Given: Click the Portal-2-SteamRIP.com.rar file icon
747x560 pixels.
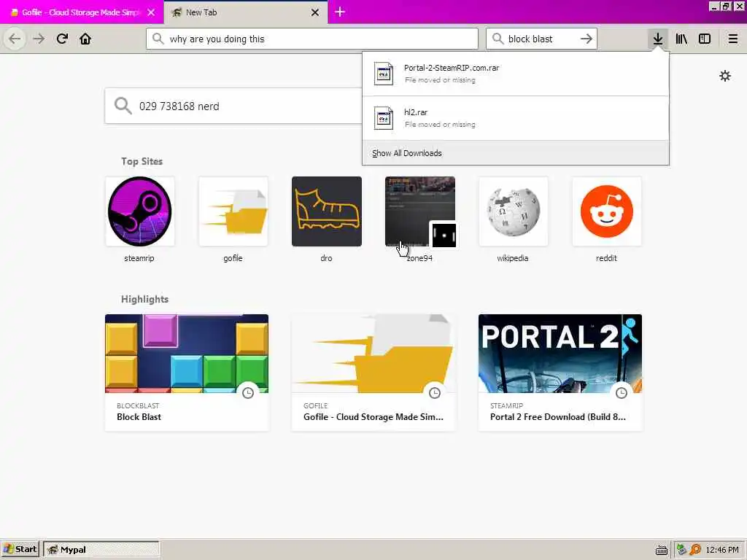Looking at the screenshot, I should [x=384, y=74].
